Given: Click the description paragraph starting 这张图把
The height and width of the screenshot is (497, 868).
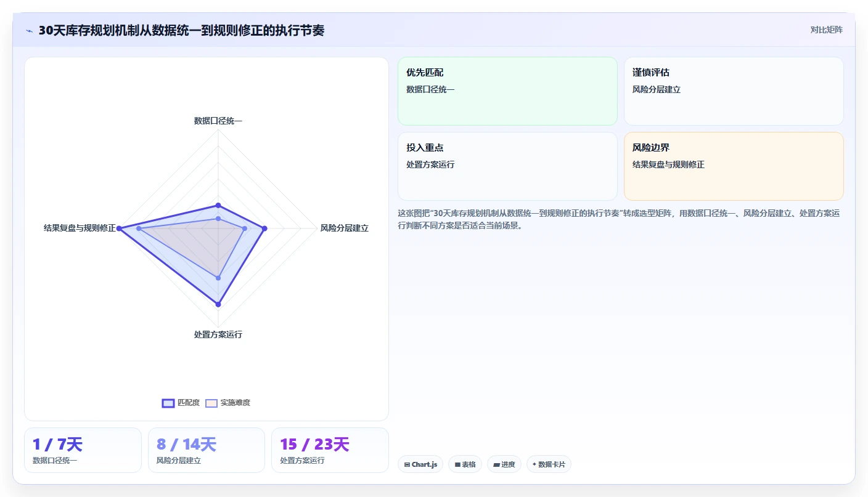Looking at the screenshot, I should pos(619,219).
